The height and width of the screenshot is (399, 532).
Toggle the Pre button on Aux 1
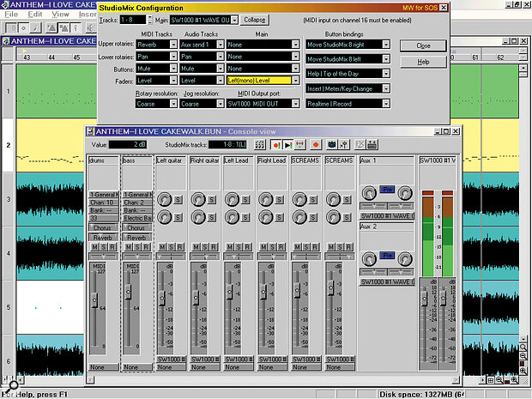(x=387, y=190)
